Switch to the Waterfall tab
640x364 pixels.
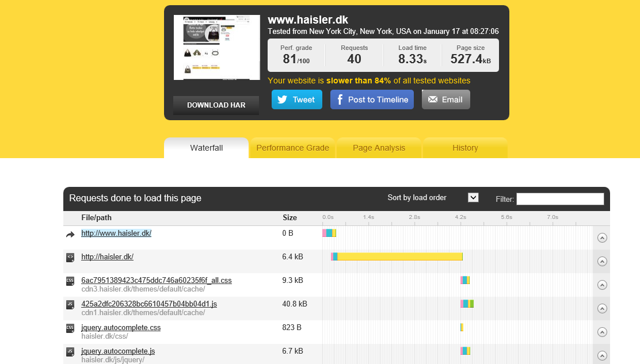click(x=206, y=148)
